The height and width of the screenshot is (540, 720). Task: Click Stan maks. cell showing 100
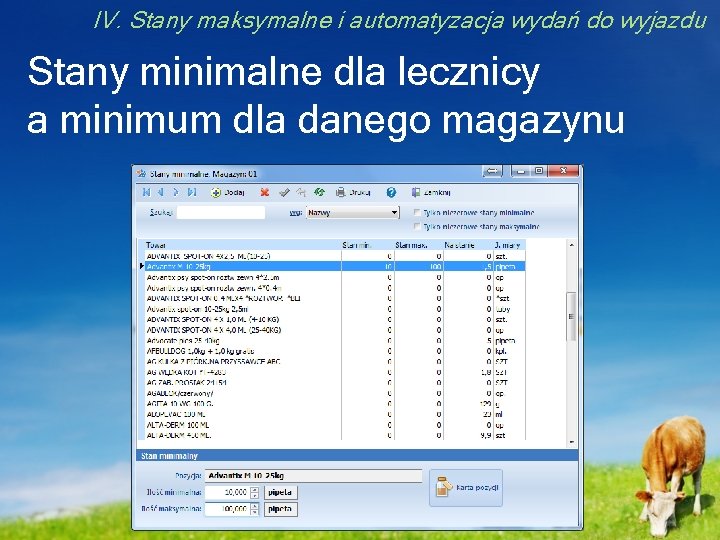(418, 266)
